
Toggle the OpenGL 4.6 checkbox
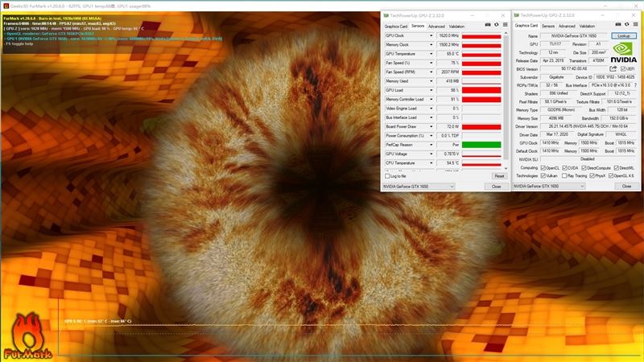pyautogui.click(x=611, y=175)
